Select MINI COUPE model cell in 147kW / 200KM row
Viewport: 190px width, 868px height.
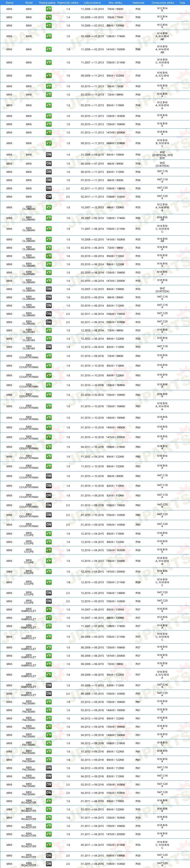(29, 571)
